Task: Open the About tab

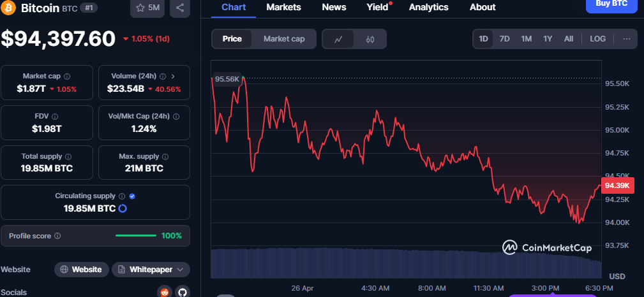Action: click(x=483, y=8)
